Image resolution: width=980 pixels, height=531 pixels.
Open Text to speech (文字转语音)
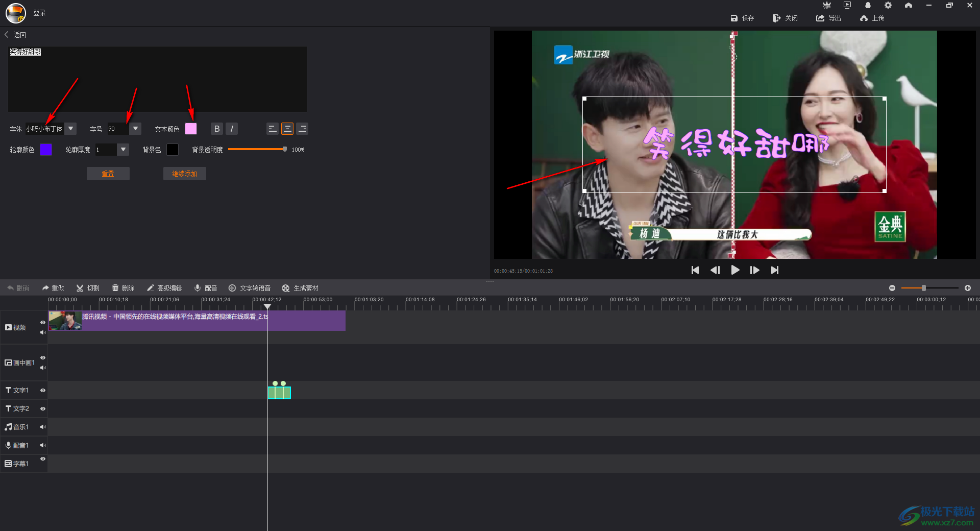coord(250,288)
